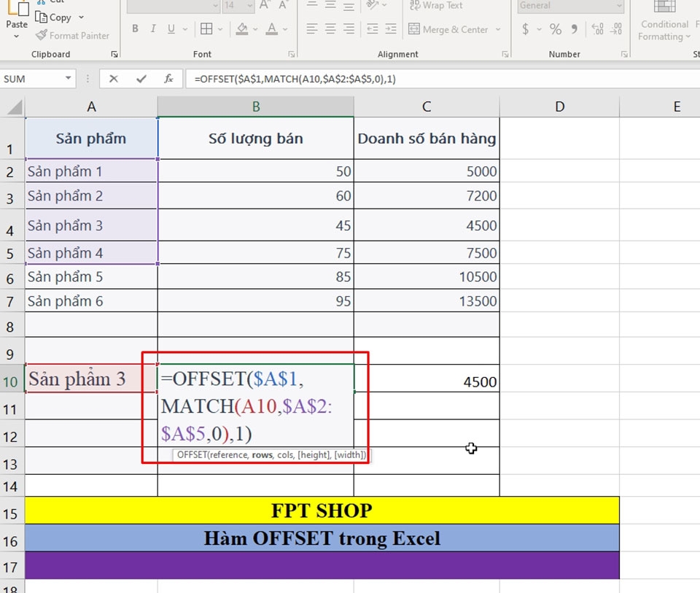The width and height of the screenshot is (700, 593).
Task: Increase decimal places
Action: click(597, 29)
